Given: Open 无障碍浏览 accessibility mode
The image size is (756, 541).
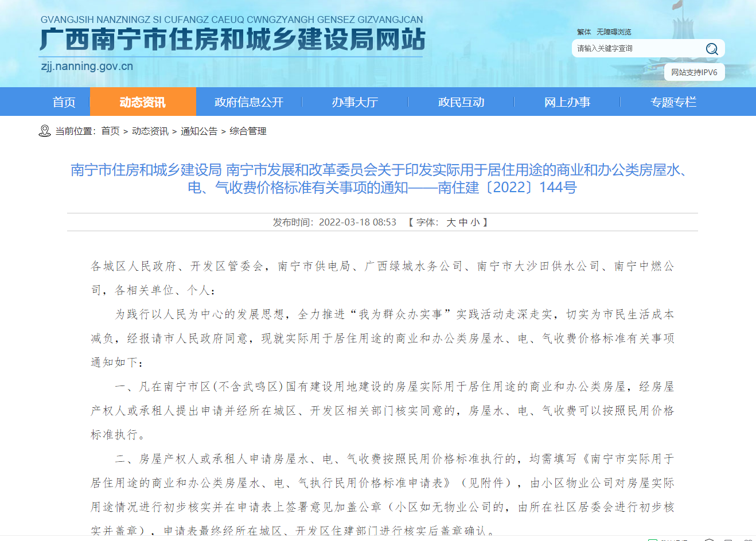Looking at the screenshot, I should 614,32.
